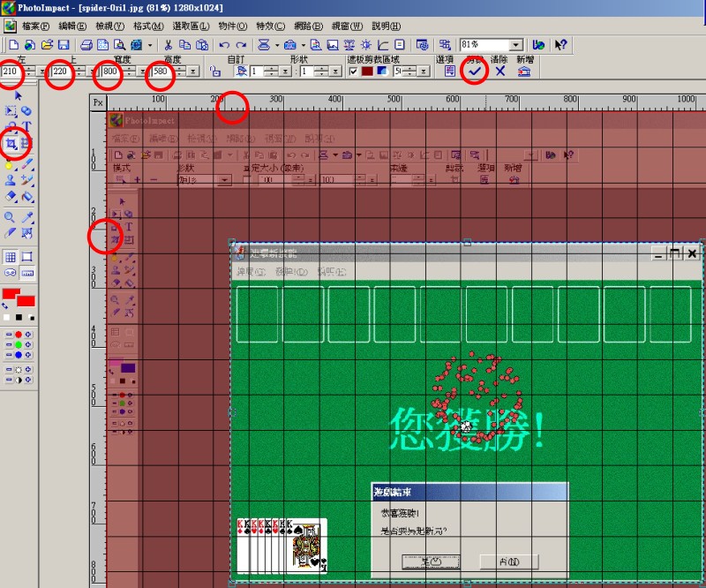Toggle the grid display button in toolbox
706x588 pixels.
click(10, 257)
